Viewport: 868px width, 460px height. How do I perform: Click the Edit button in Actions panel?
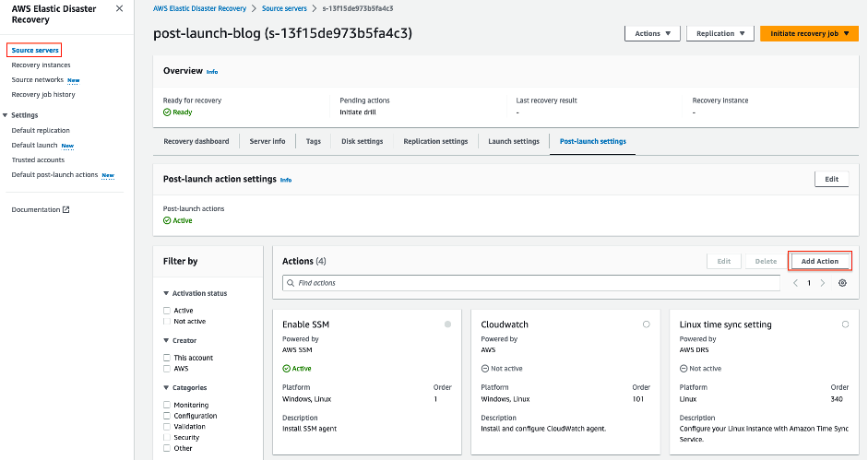click(724, 261)
